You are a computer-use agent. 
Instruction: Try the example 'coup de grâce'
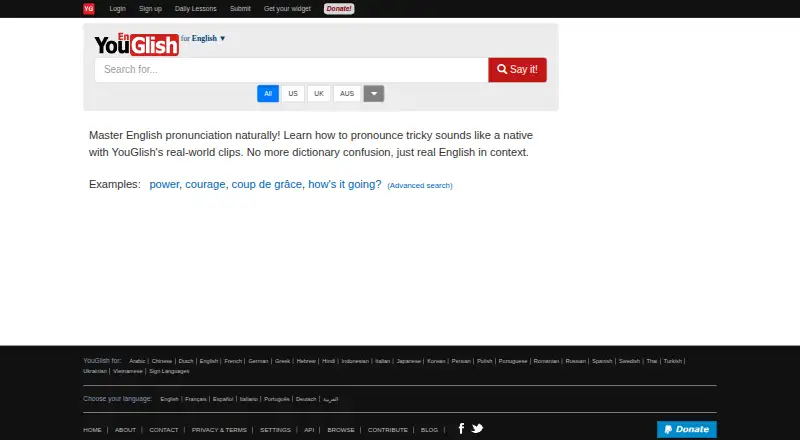click(267, 184)
